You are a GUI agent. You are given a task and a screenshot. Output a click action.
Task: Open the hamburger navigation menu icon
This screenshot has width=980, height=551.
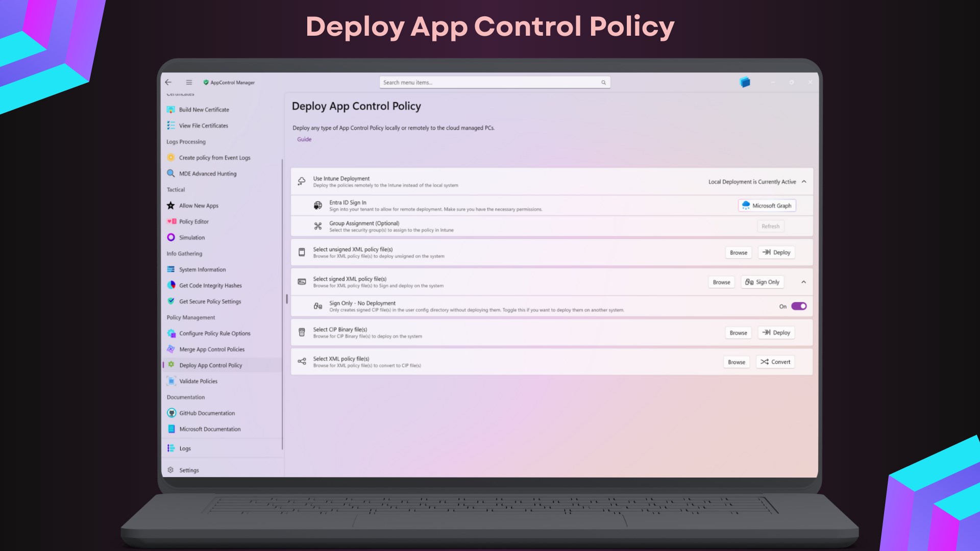[x=189, y=82]
